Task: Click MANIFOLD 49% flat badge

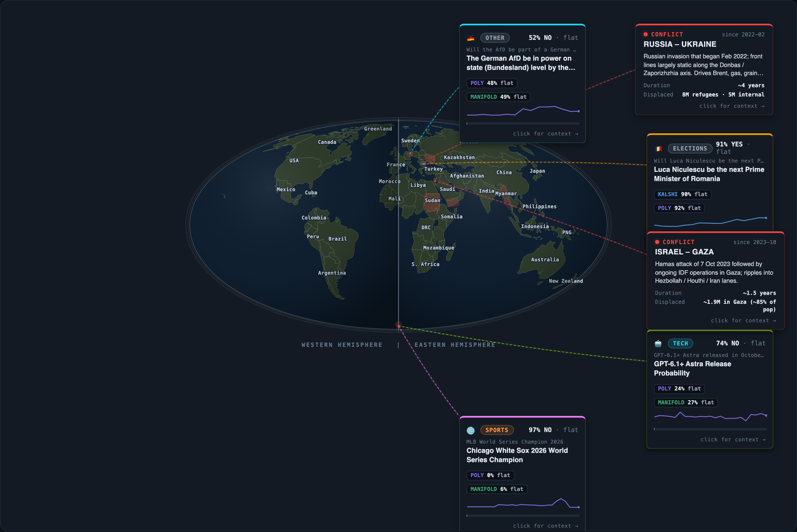Action: (498, 97)
